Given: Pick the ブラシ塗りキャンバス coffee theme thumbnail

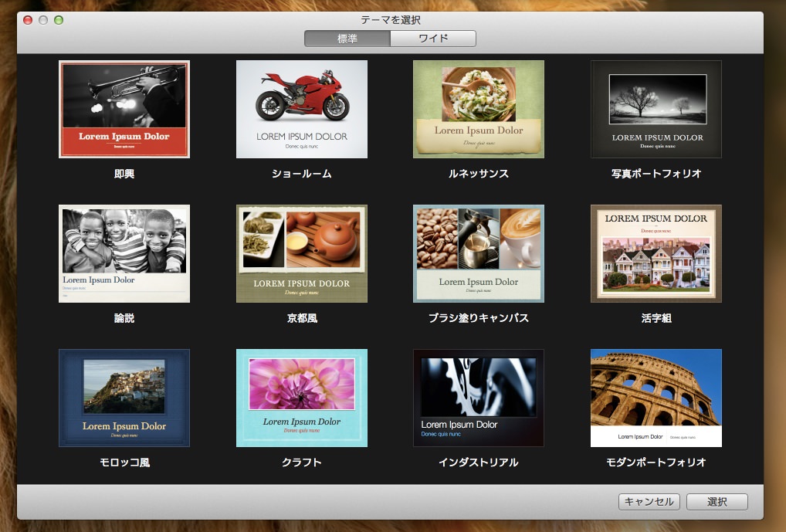Looking at the screenshot, I should pyautogui.click(x=478, y=253).
